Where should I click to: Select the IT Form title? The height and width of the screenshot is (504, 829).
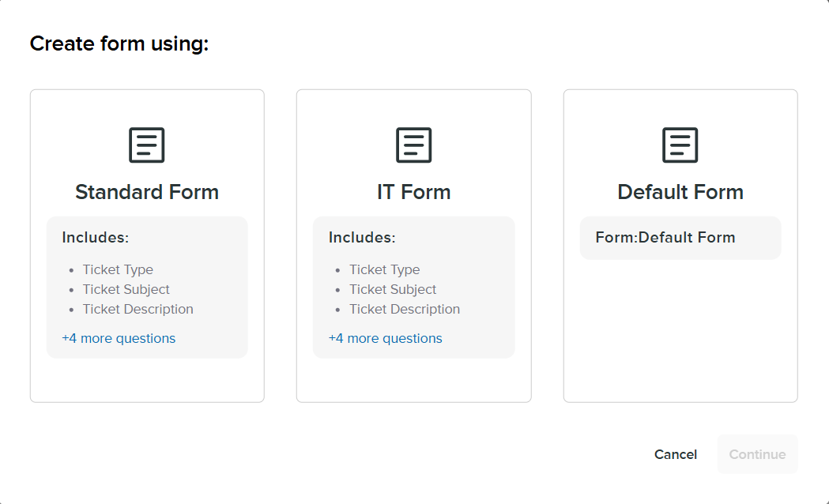coord(413,192)
